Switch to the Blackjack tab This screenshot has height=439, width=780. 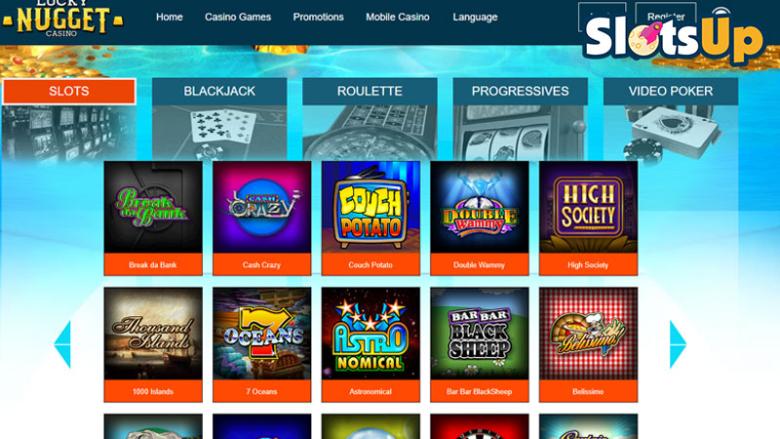(219, 91)
